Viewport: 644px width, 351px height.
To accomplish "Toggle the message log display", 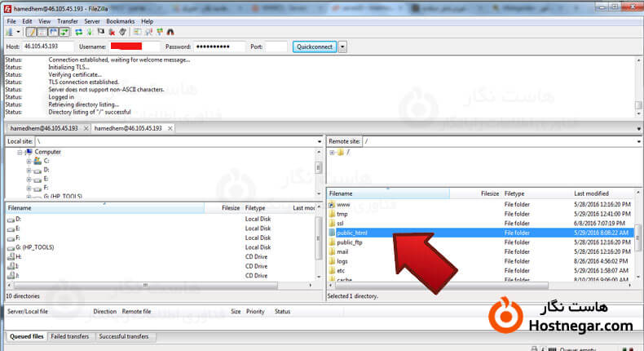I will 31,32.
